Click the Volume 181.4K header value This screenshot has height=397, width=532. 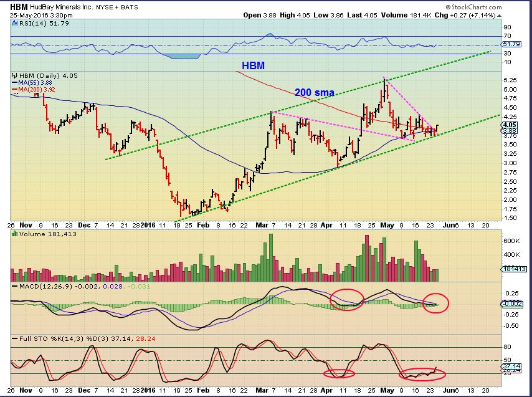point(406,15)
